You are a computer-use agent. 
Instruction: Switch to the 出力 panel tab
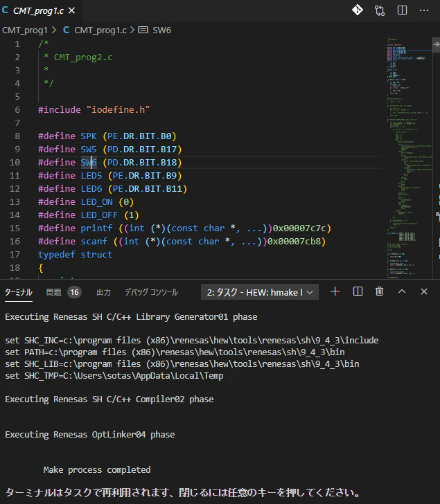103,292
